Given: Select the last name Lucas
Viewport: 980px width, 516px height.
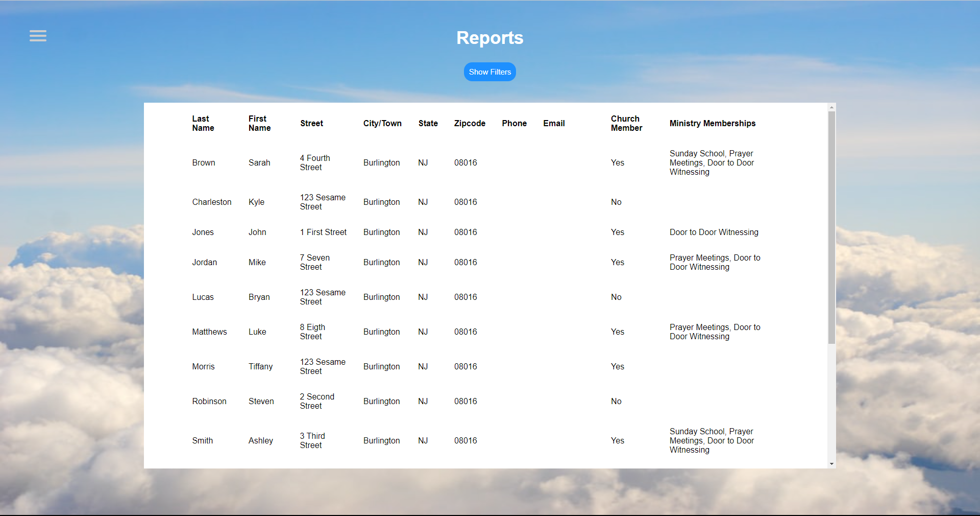Looking at the screenshot, I should [203, 297].
